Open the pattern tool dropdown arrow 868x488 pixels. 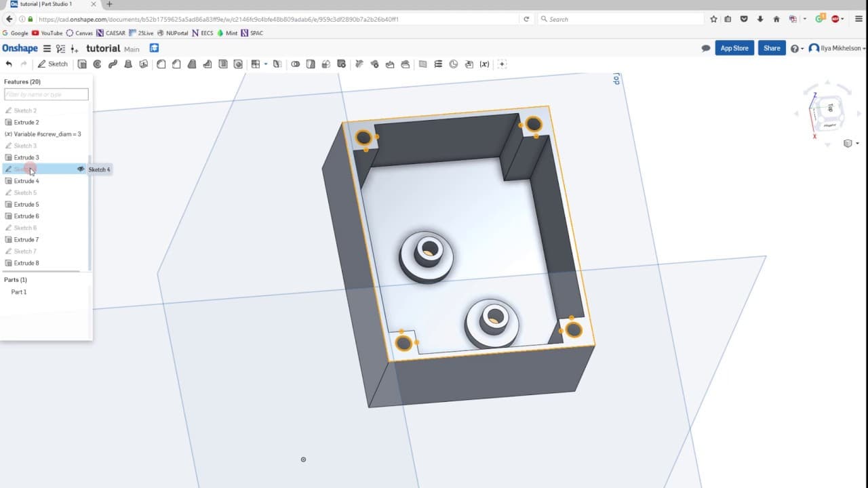(266, 64)
